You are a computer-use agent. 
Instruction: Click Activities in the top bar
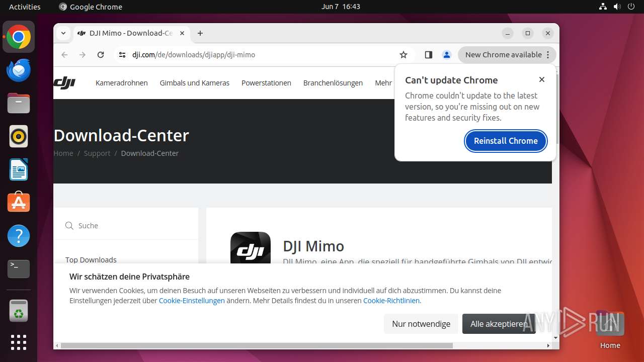(x=25, y=7)
